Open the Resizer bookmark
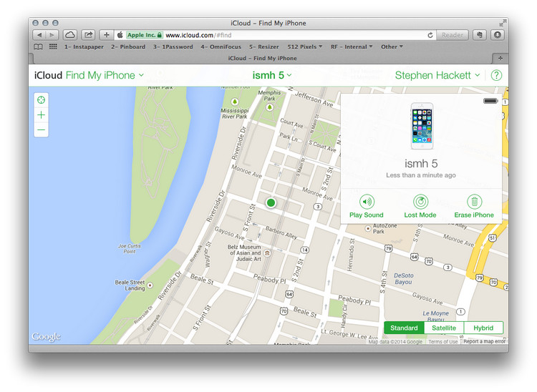Viewport: 537px width, 392px height. pyautogui.click(x=264, y=47)
